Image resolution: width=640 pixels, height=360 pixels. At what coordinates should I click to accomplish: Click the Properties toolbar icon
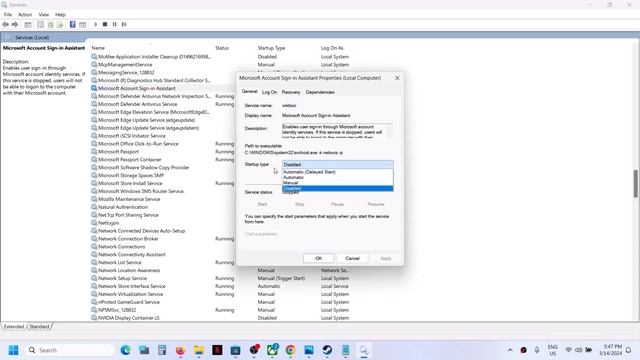(x=40, y=24)
